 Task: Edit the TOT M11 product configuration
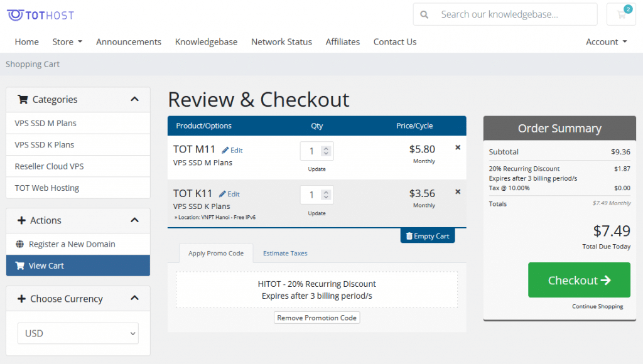232,151
